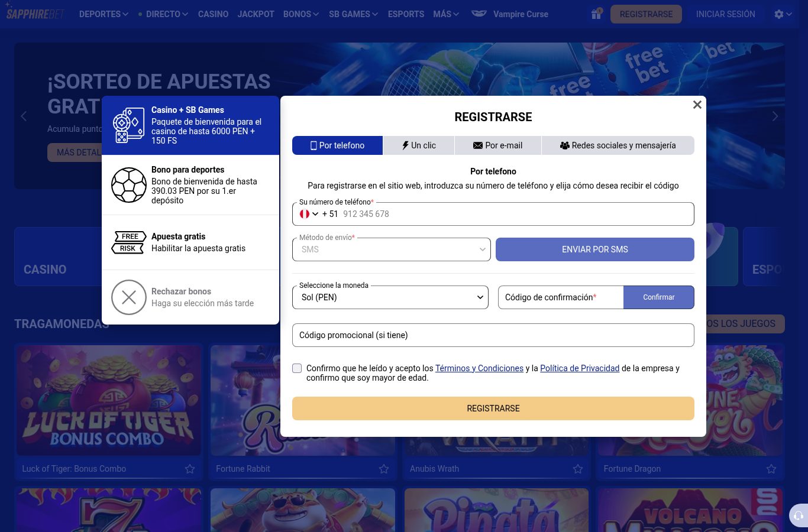This screenshot has width=808, height=532.
Task: Click INICIAR SESIÓN button
Action: pos(726,14)
